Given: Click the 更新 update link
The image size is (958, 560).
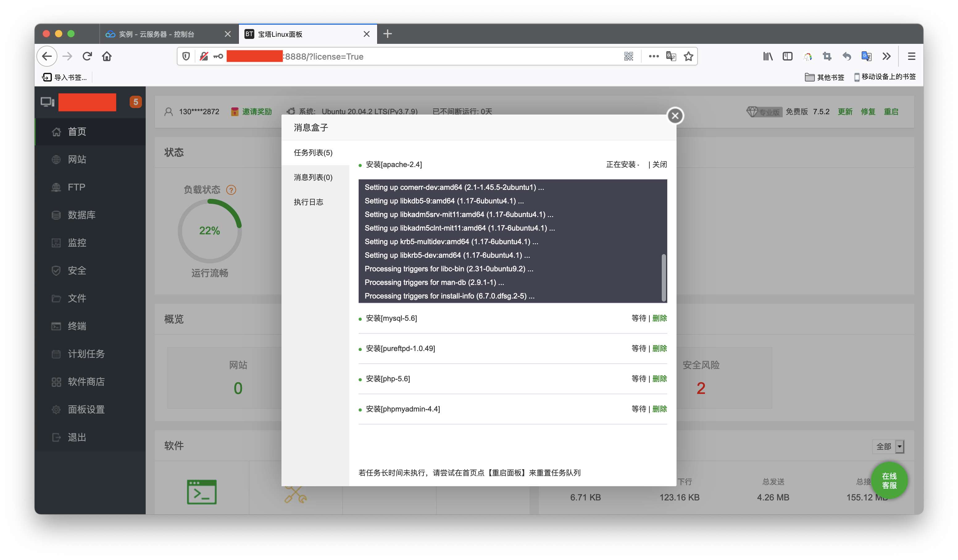Looking at the screenshot, I should click(x=845, y=111).
